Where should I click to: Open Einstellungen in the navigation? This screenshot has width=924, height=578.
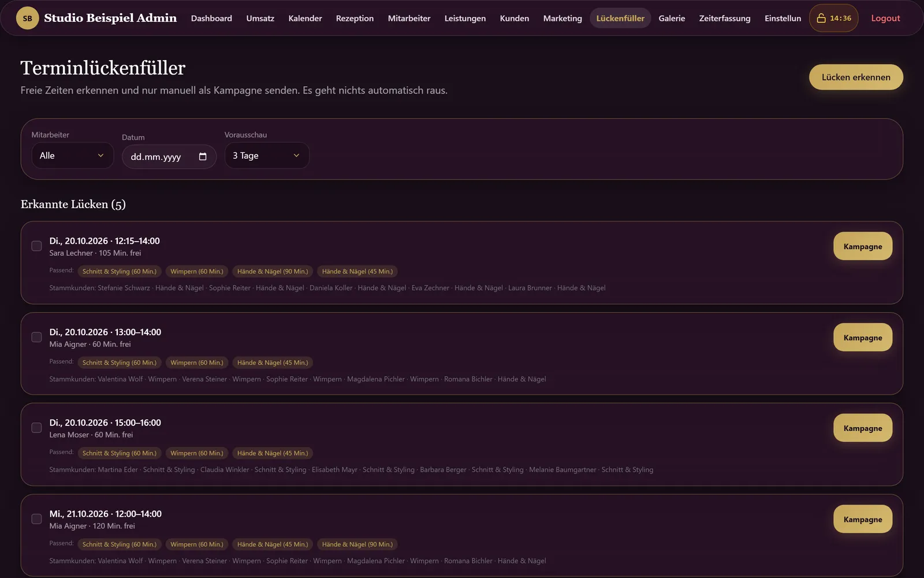783,18
